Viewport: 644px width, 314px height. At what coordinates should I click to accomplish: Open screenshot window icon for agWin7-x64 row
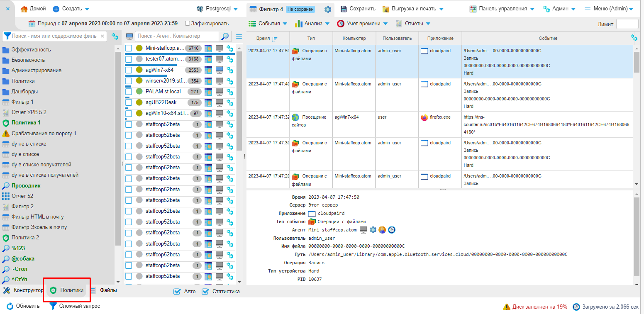(208, 70)
